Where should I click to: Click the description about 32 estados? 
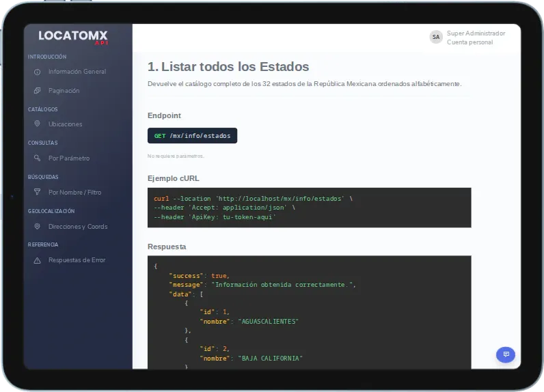click(305, 84)
